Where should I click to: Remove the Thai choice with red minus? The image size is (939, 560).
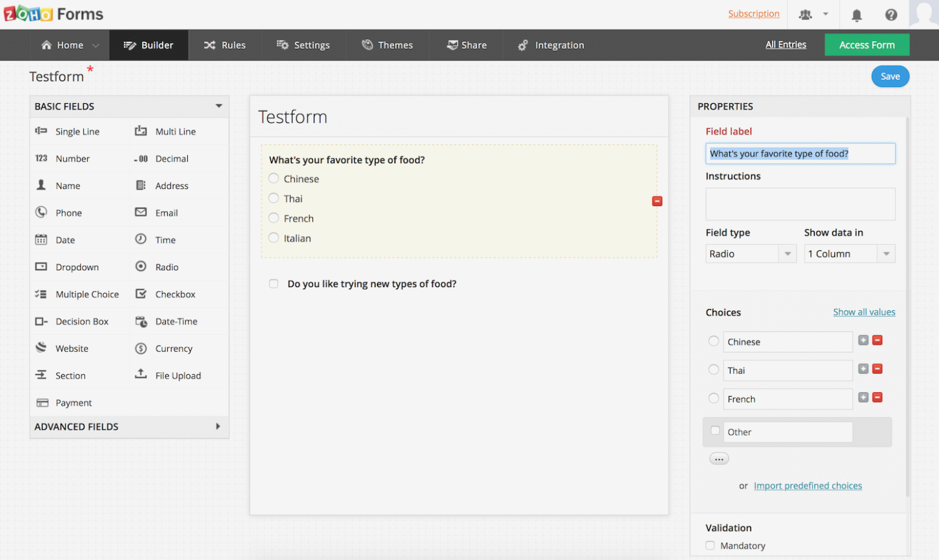[877, 369]
